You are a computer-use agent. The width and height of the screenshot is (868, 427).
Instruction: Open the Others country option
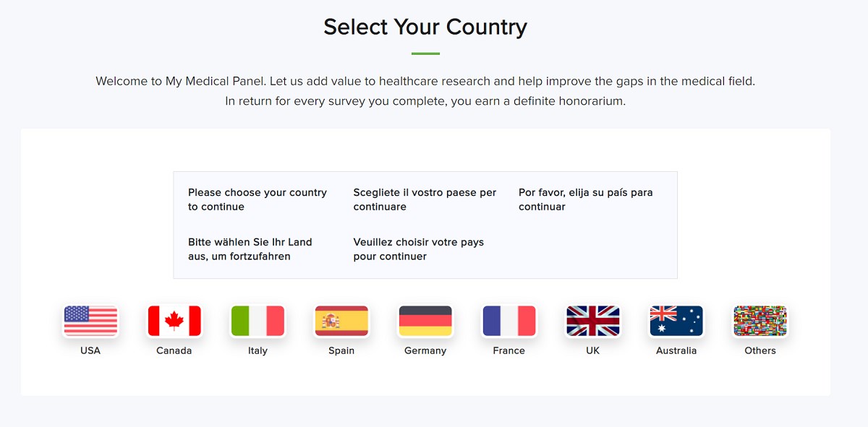(760, 321)
